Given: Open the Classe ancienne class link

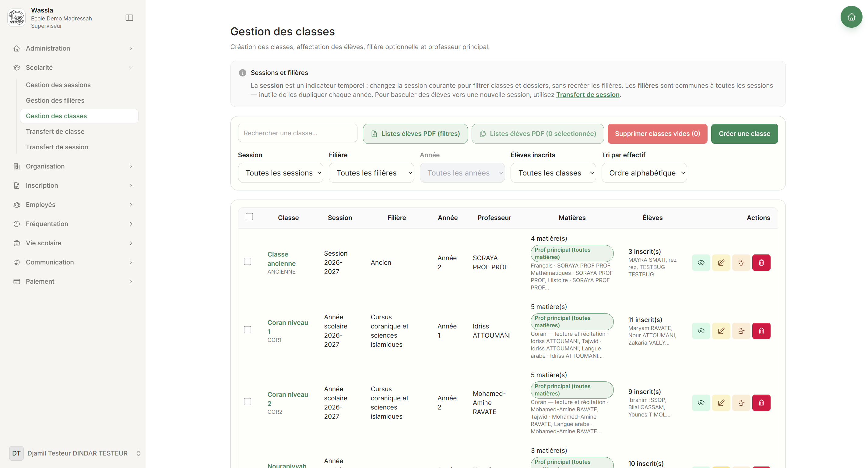Looking at the screenshot, I should [281, 259].
